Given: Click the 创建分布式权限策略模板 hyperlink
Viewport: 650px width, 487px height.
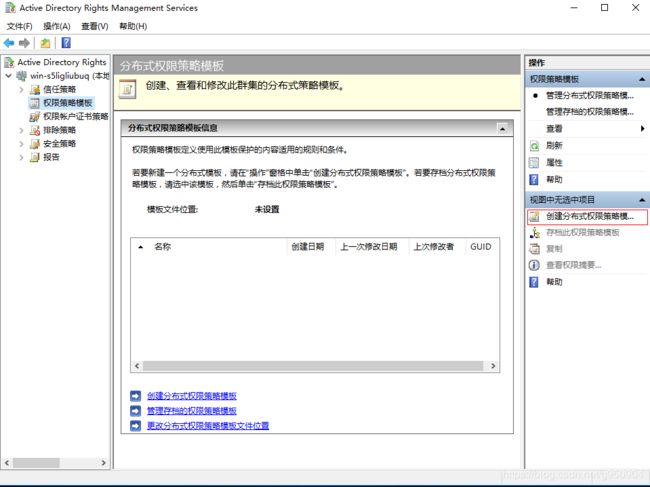Looking at the screenshot, I should point(192,396).
